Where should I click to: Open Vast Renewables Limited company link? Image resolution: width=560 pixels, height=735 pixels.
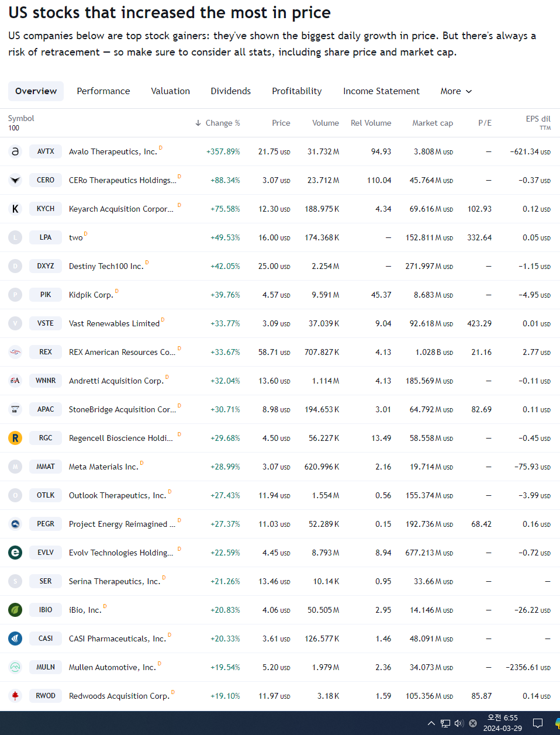click(114, 324)
